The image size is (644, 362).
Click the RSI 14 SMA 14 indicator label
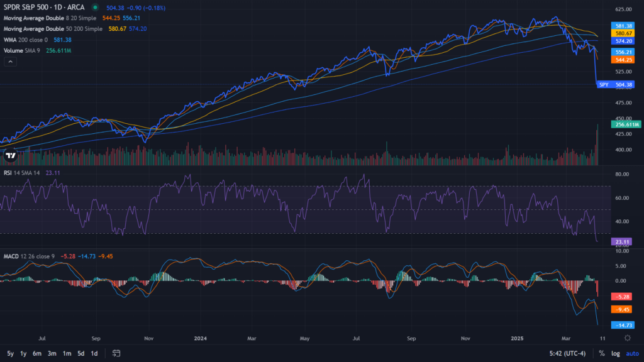point(23,173)
